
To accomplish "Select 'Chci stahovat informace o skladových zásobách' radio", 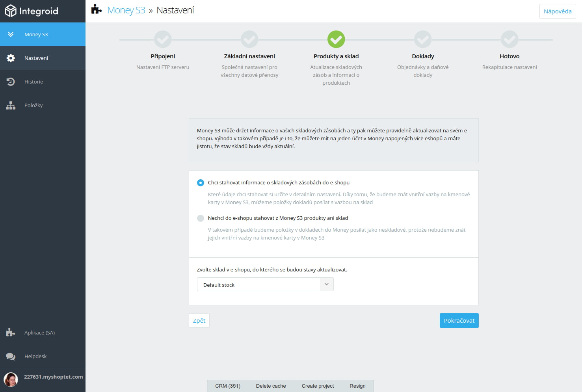I will click(201, 183).
